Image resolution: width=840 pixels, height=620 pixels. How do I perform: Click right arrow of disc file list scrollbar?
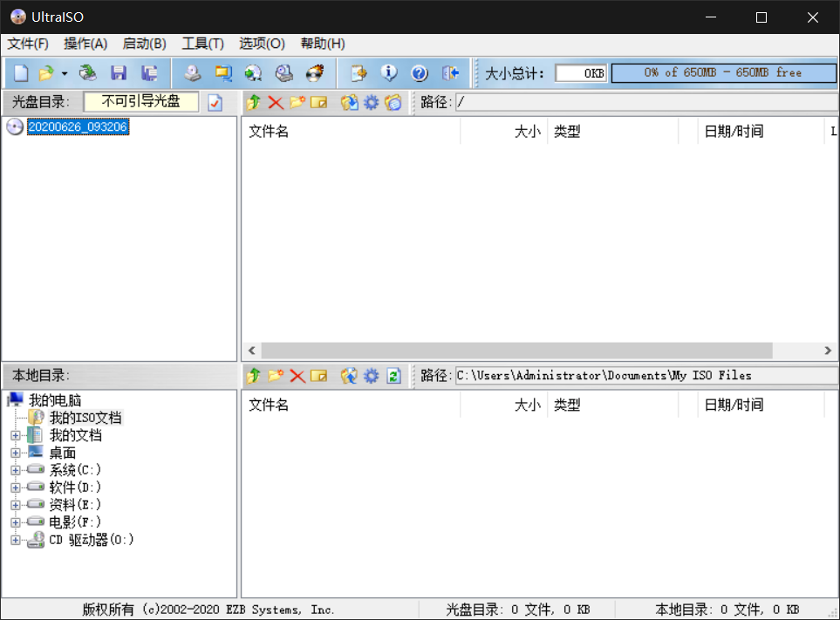(x=828, y=351)
